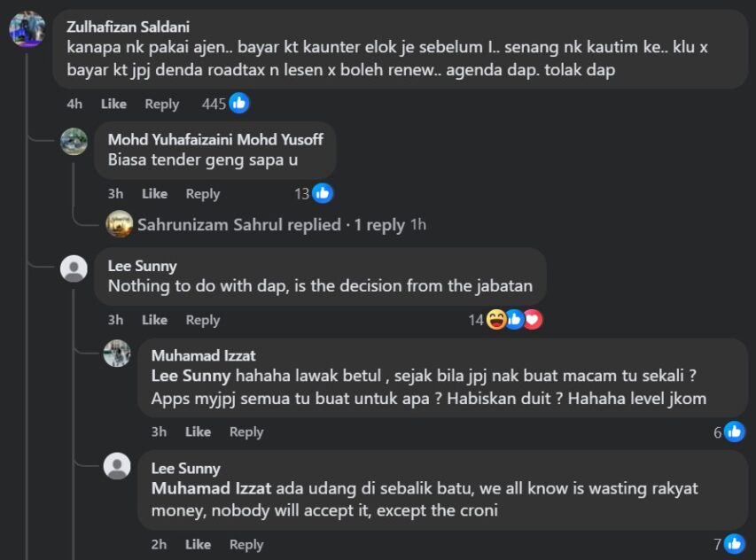Viewport: 756px width, 560px height.
Task: Reply to Mohd Yuhafaizaini's comment
Action: click(202, 194)
